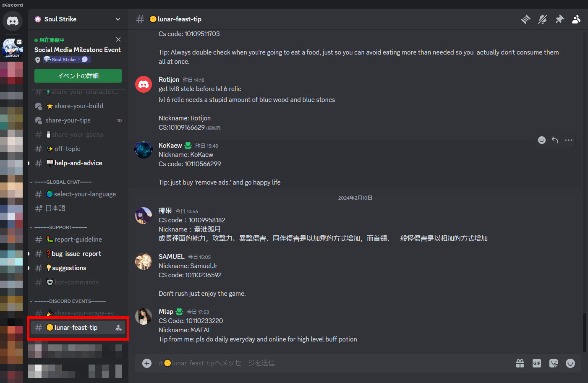Open the Threads icon in channel header
This screenshot has width=588, height=383.
(525, 19)
